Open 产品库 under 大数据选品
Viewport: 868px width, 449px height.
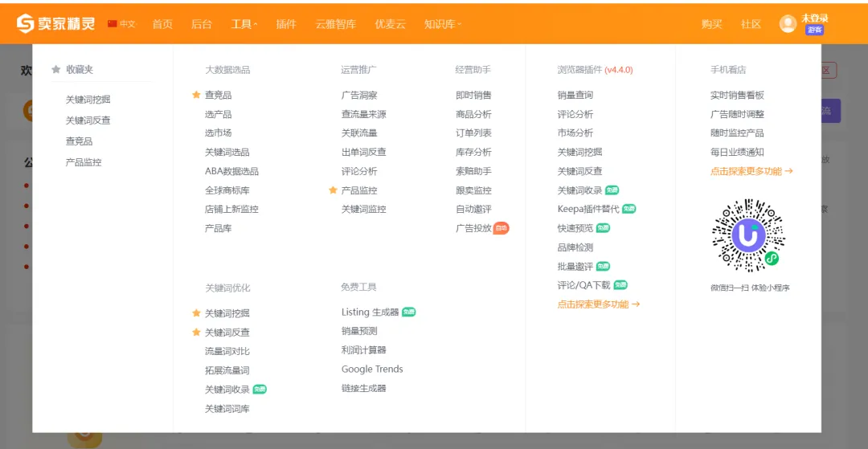click(x=218, y=228)
